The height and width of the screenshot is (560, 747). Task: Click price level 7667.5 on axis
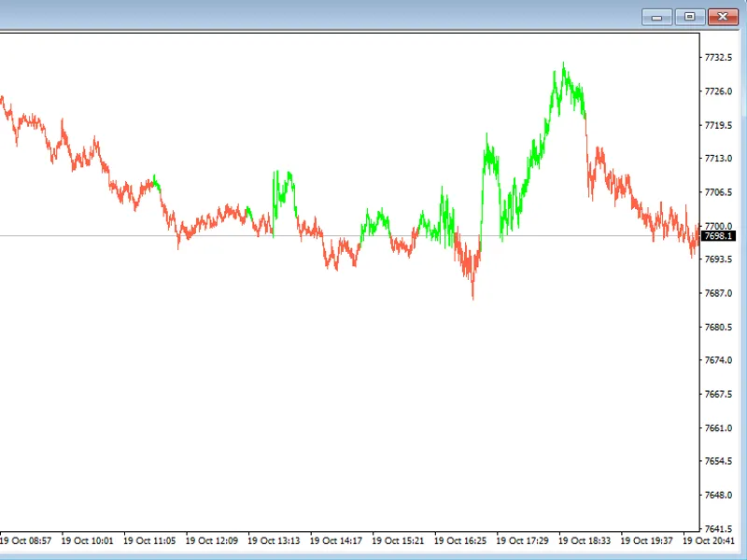718,394
